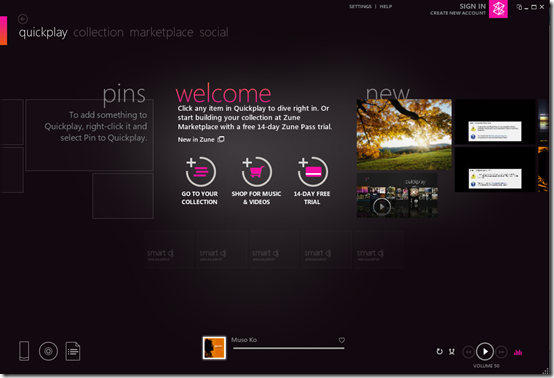Skip to next track
This screenshot has height=378, width=554.
pos(501,352)
